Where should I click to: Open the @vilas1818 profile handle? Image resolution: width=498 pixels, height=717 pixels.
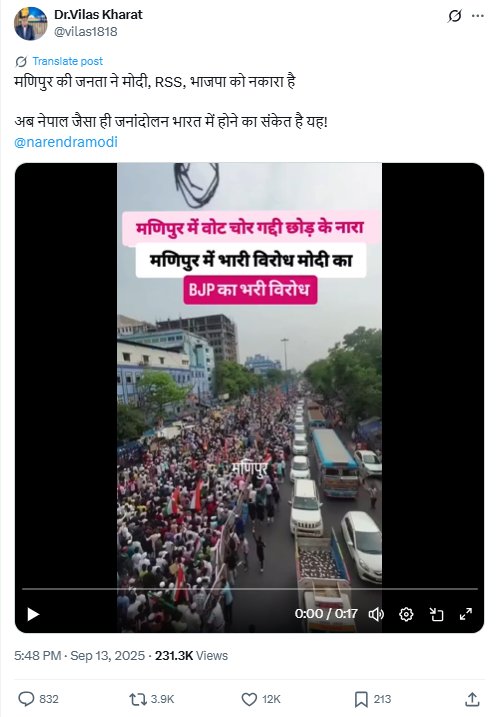coord(86,32)
